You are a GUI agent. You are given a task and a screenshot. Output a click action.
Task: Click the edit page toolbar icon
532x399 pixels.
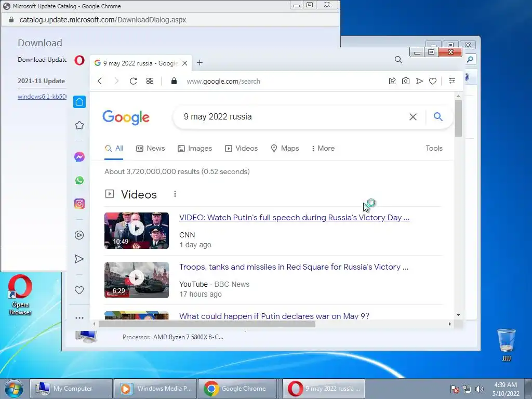coord(392,81)
